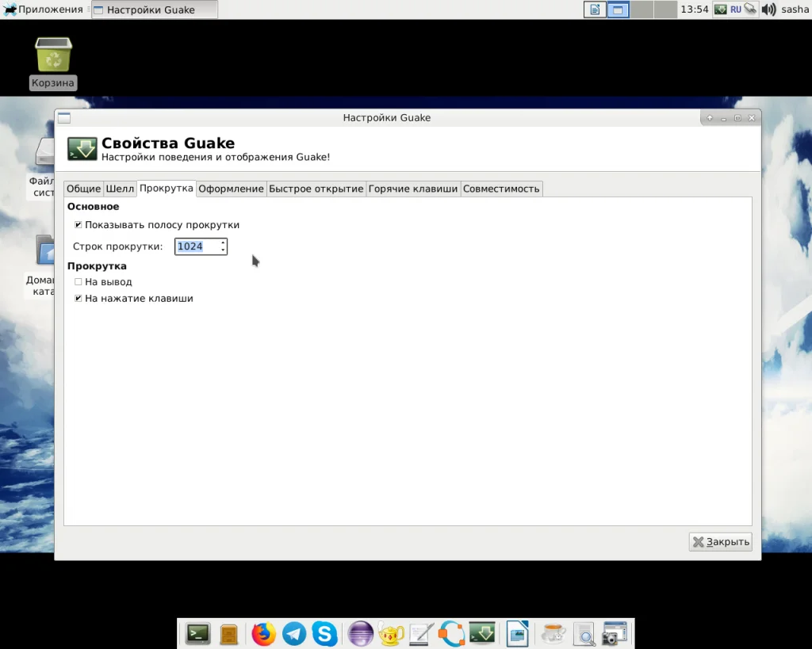The height and width of the screenshot is (649, 812).
Task: Click the Закрыть button
Action: [720, 542]
